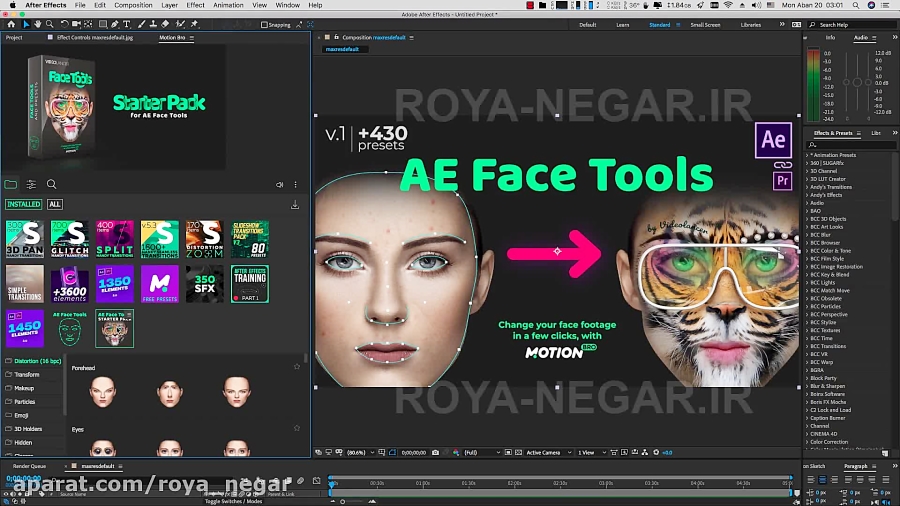Reset exposure icon in viewer
Image resolution: width=900 pixels, height=506 pixels.
click(x=656, y=453)
